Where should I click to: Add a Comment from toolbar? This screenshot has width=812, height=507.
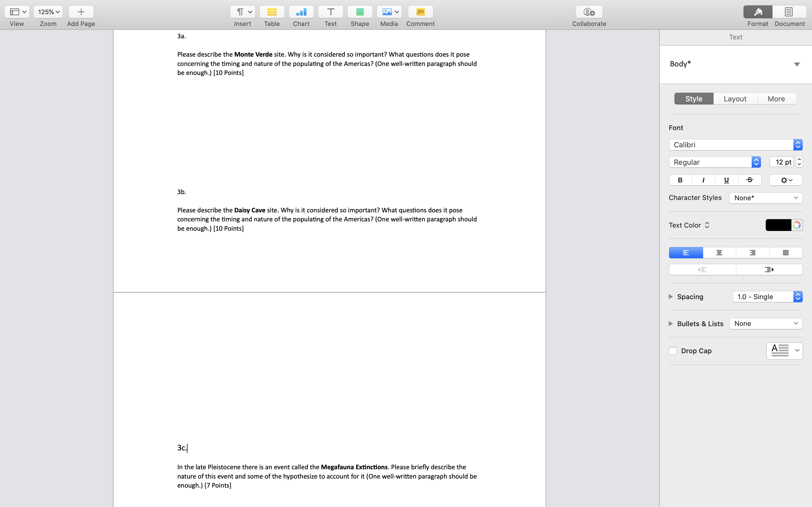pyautogui.click(x=420, y=12)
